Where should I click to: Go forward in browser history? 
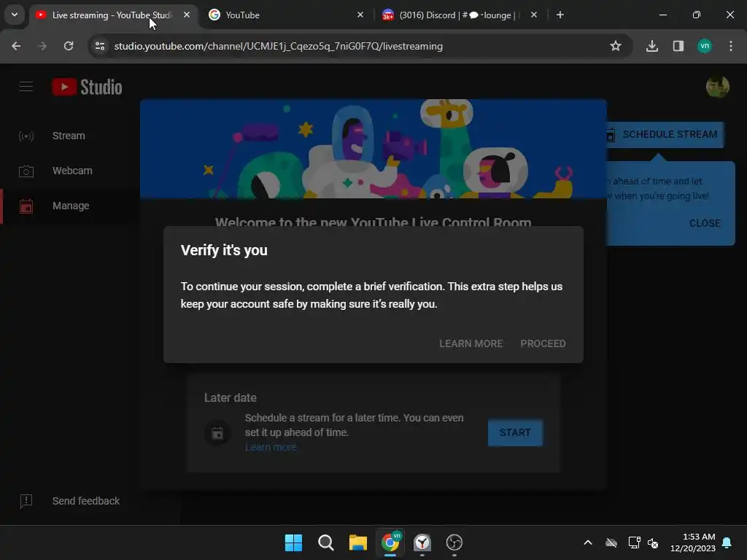point(42,46)
